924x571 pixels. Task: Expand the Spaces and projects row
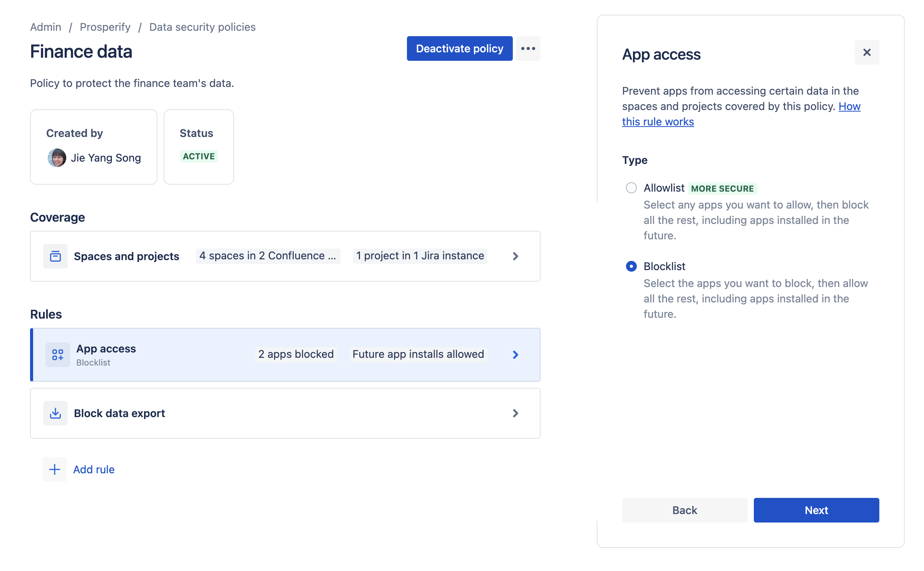click(516, 256)
